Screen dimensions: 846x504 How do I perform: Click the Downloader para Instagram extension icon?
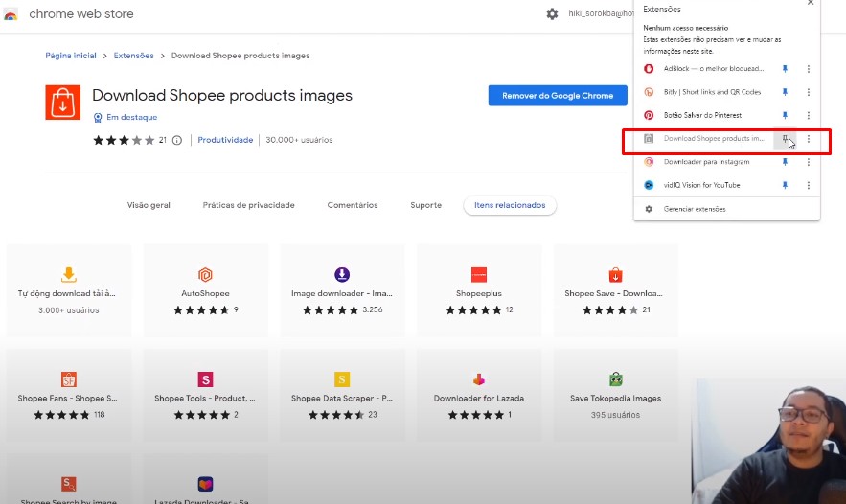(x=649, y=162)
